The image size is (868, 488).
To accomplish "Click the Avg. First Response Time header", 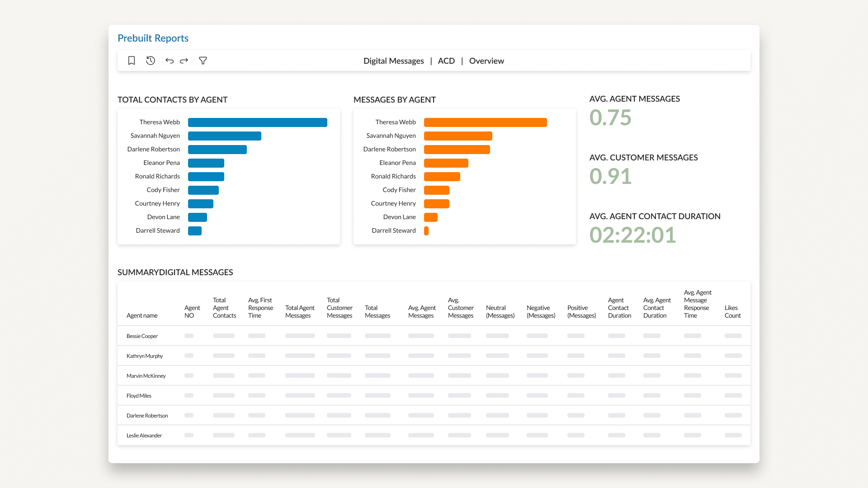I will click(260, 308).
